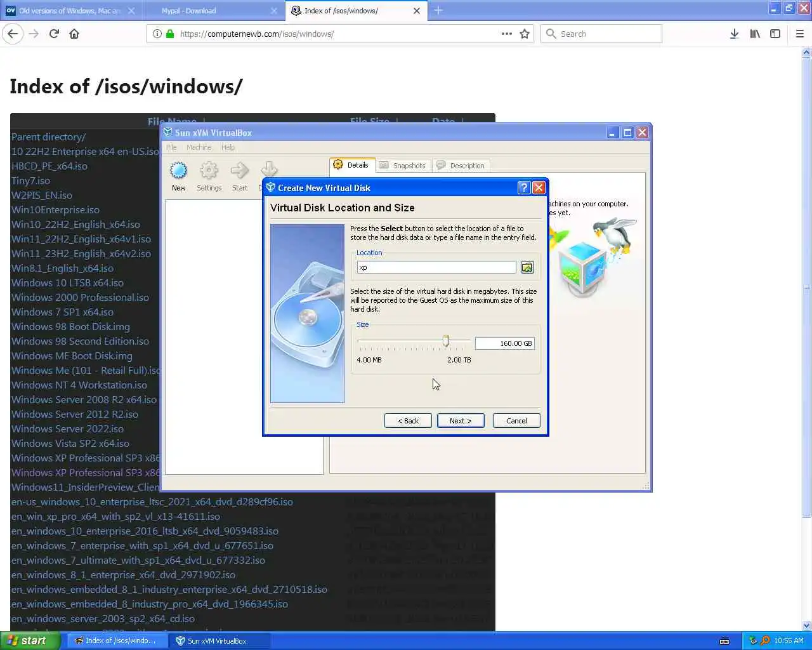
Task: Open the 'W2PIS_EN.iso' link
Action: (42, 195)
